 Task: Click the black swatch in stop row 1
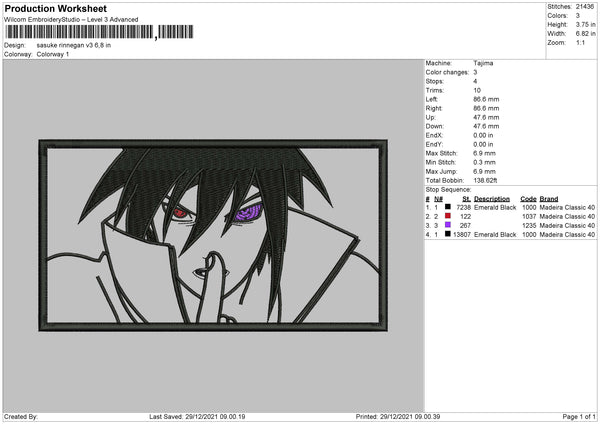(448, 207)
